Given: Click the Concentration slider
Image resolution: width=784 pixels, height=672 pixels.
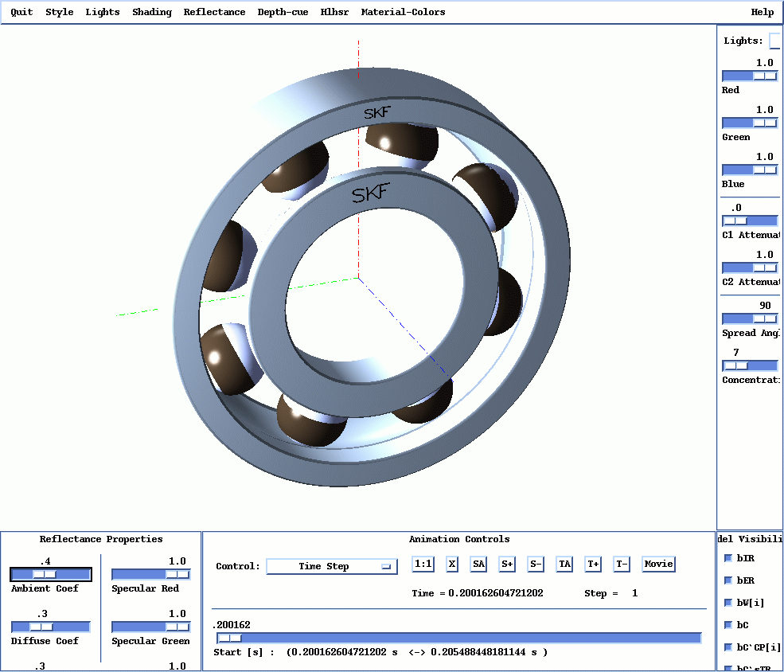Looking at the screenshot, I should coord(750,366).
